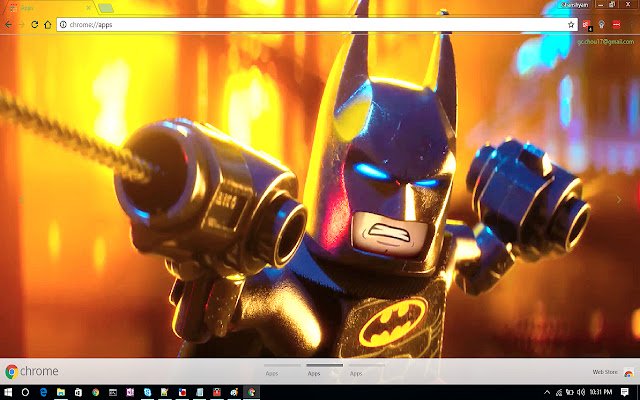
Task: Open Skype from the taskbar
Action: (147, 392)
